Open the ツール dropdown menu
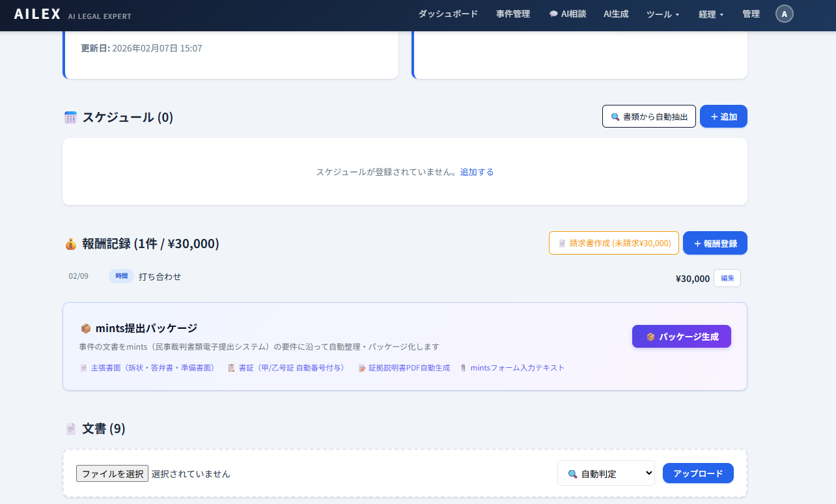Viewport: 836px width, 504px height. point(663,14)
